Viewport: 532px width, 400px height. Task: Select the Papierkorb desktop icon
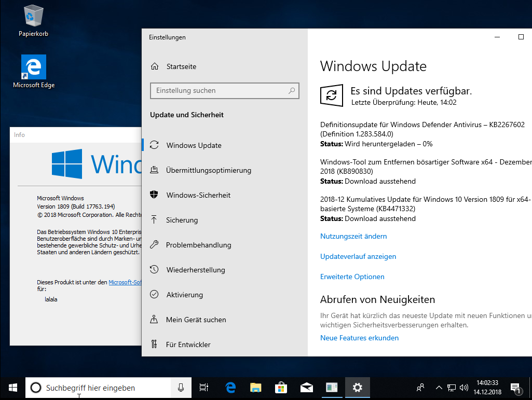pyautogui.click(x=33, y=20)
